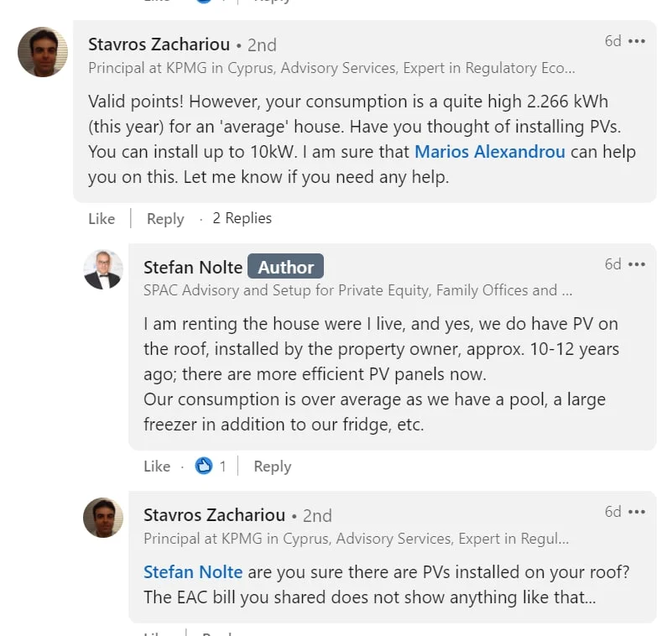Open three-dot menu on Stefan Nolte's reply
Image resolution: width=672 pixels, height=636 pixels.
point(637,264)
